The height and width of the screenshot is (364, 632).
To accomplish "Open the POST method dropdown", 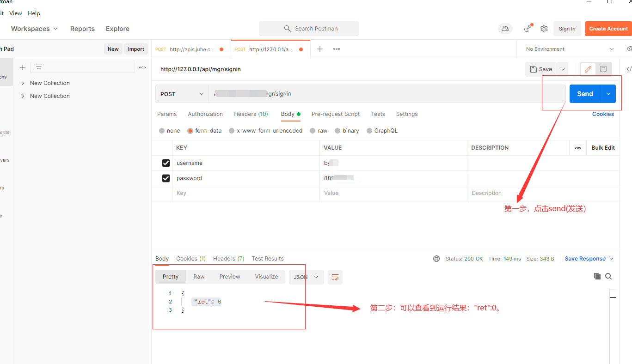I will 182,94.
